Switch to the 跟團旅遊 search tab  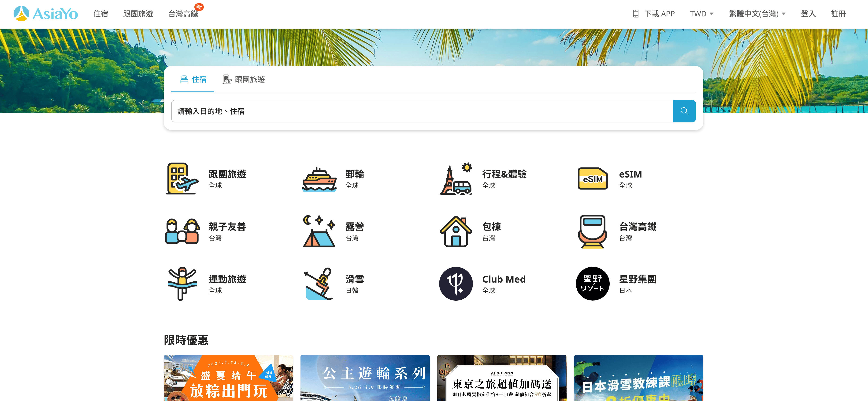point(244,79)
